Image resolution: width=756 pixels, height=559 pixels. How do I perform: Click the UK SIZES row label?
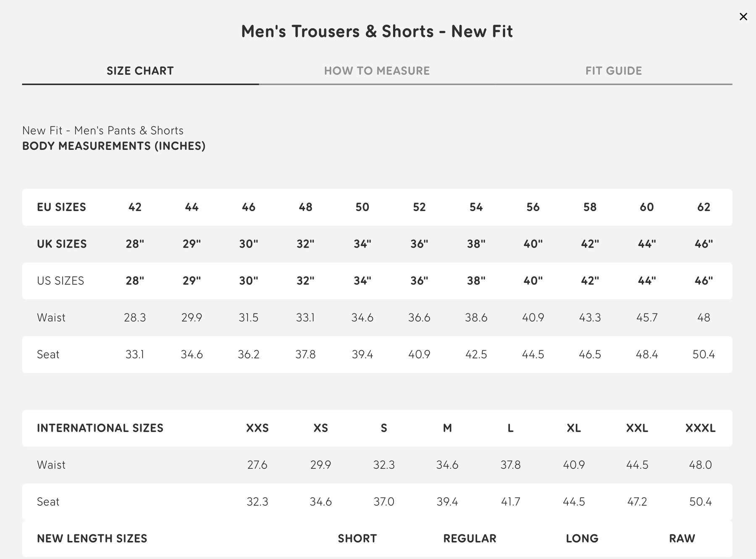pos(62,244)
